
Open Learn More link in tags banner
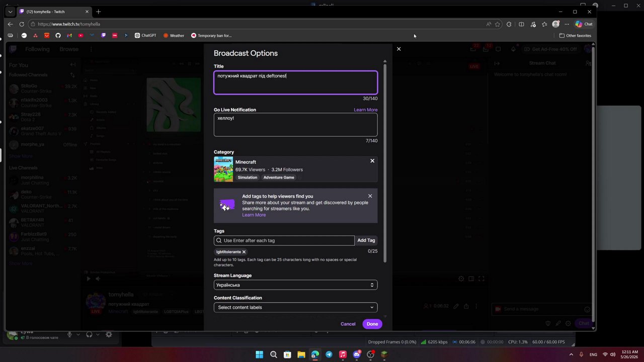point(254,215)
